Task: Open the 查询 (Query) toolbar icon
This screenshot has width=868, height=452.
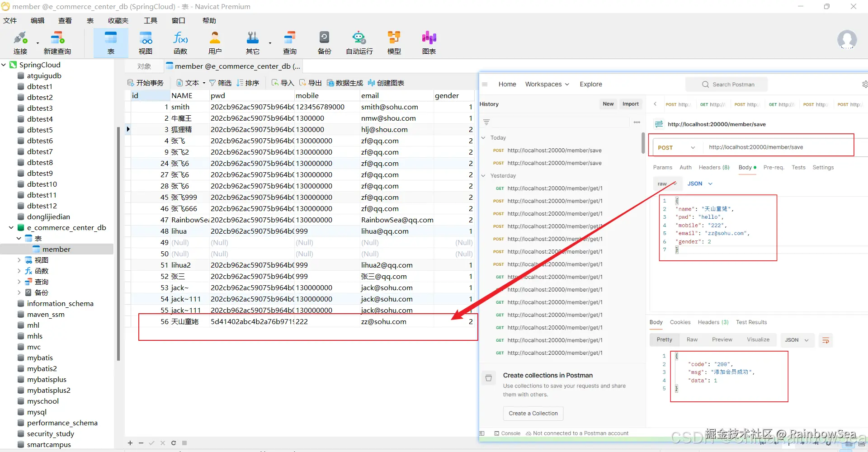Action: pos(290,42)
